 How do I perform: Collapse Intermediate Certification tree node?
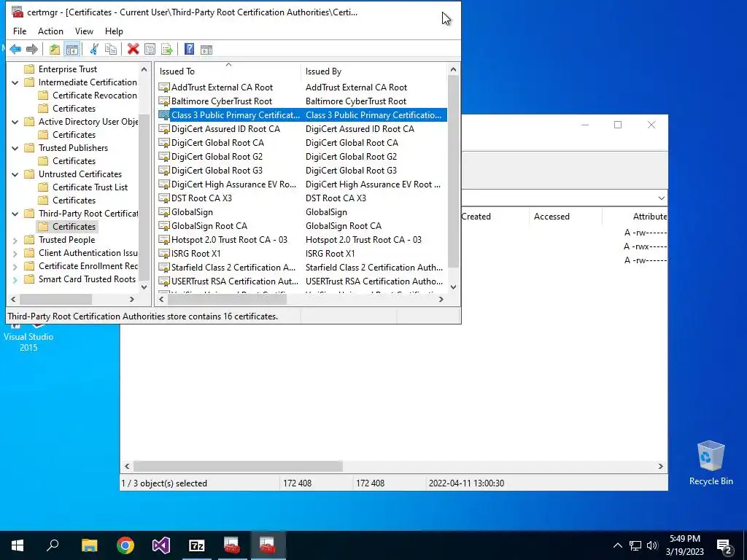(x=15, y=82)
